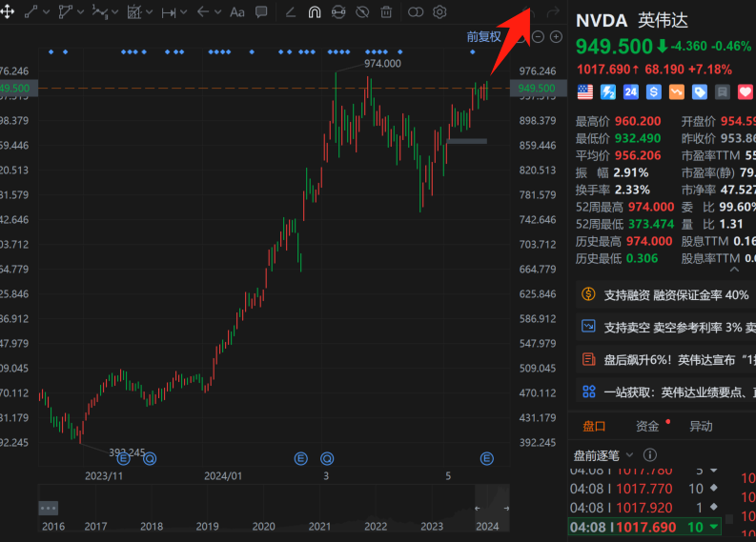Expand the wave pattern tool options
756x542 pixels.
point(114,12)
